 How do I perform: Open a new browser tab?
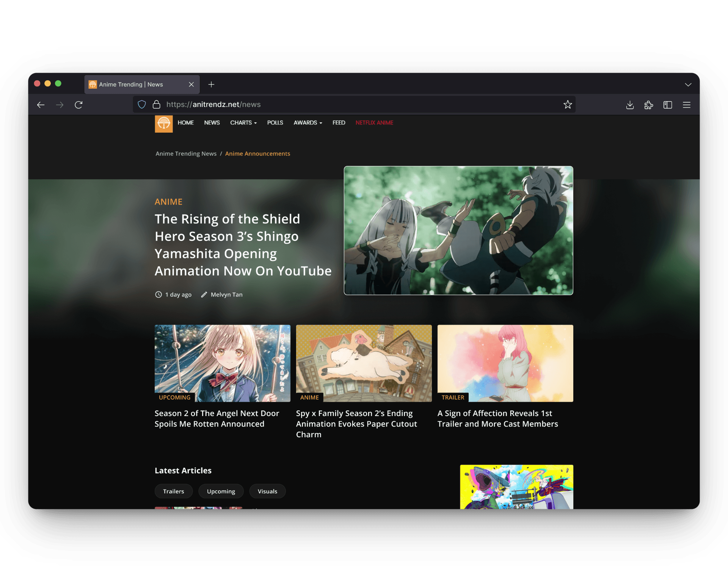211,84
